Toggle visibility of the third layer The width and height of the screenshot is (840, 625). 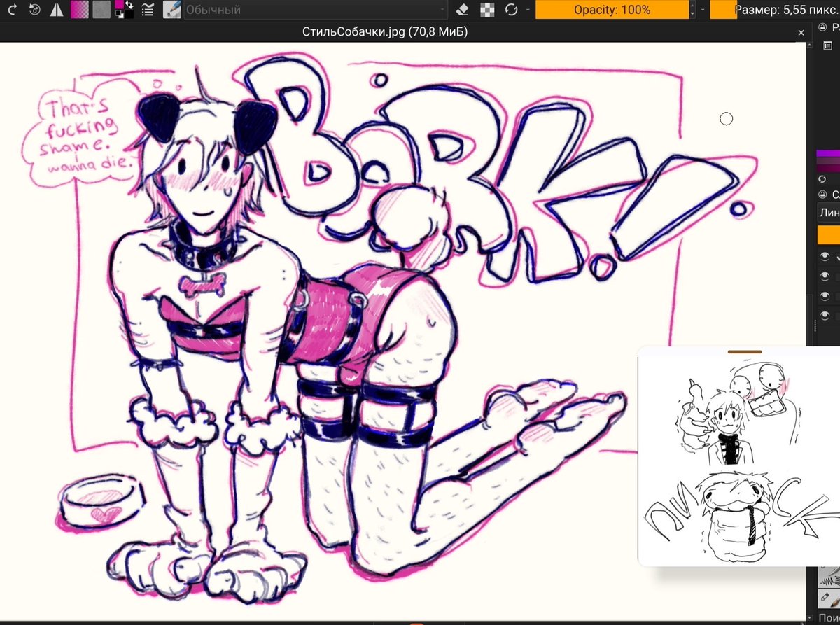click(825, 296)
